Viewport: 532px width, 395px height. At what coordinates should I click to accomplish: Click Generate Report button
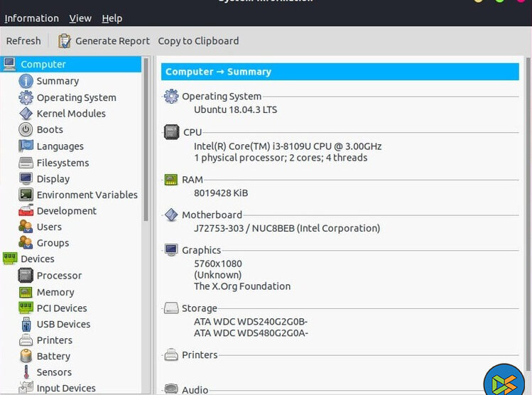[104, 41]
